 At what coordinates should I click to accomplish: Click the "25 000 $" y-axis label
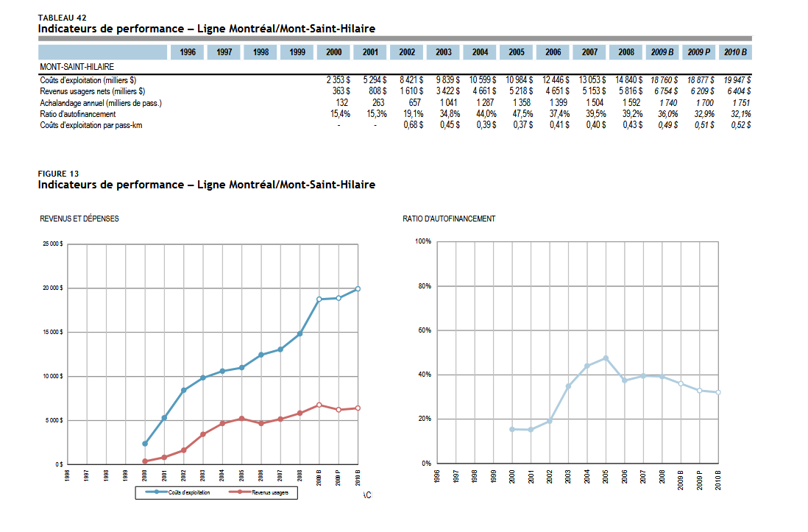52,244
